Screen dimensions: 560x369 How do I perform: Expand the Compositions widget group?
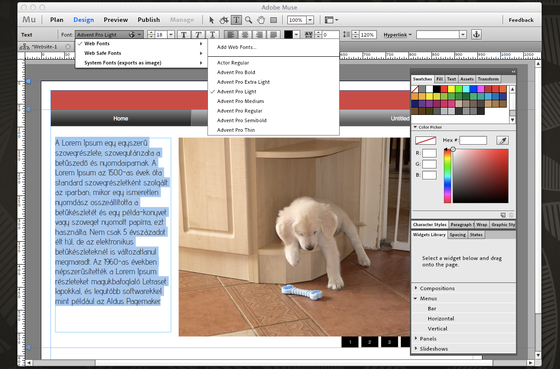(x=437, y=288)
